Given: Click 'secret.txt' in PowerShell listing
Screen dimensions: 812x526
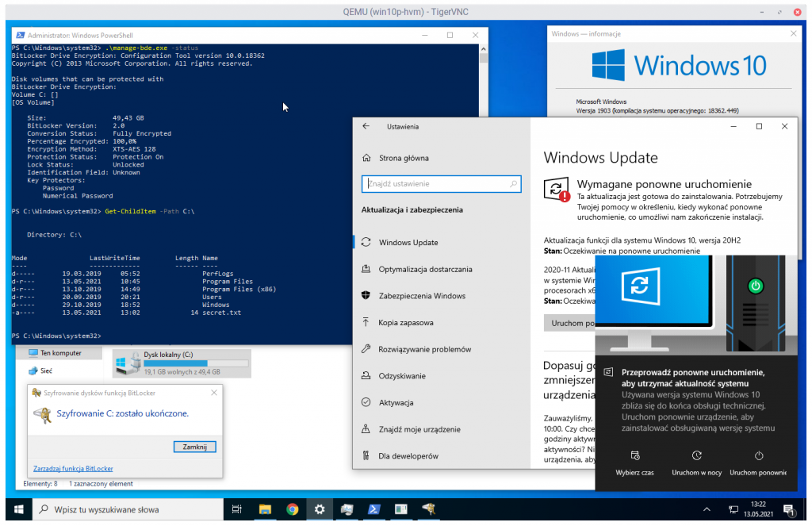Looking at the screenshot, I should click(x=222, y=313).
